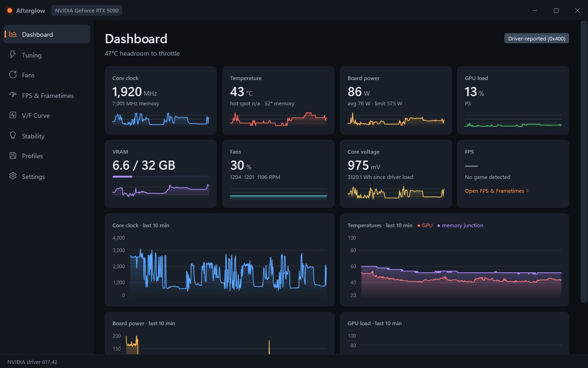The height and width of the screenshot is (368, 588).
Task: Click 'avg 76 W · limit 575 W' text
Action: [375, 103]
